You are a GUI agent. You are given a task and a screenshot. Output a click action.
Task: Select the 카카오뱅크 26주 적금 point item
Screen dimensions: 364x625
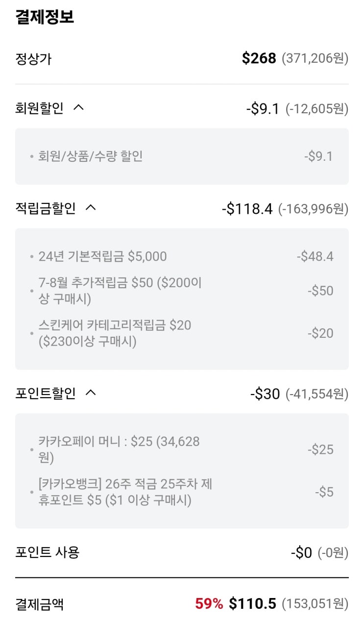(125, 492)
